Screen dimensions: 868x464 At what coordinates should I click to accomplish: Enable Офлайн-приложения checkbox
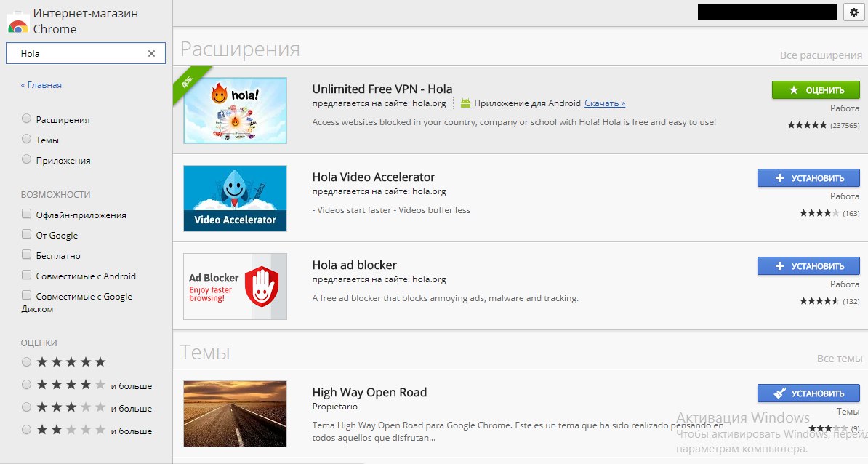(x=26, y=214)
